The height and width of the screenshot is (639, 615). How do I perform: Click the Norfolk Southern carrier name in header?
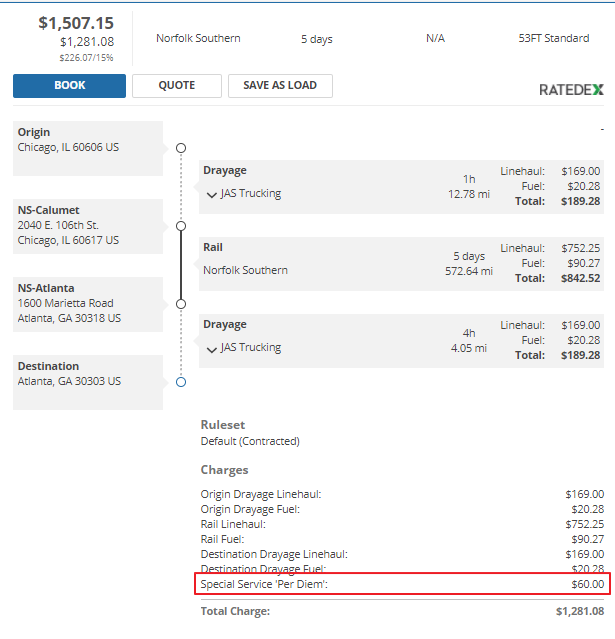tap(198, 38)
